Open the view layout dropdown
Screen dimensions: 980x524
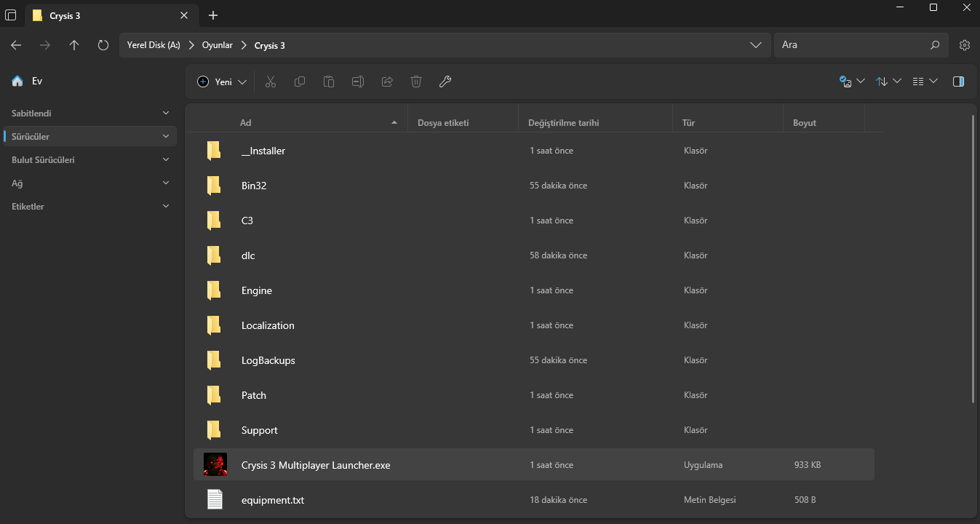[x=925, y=82]
